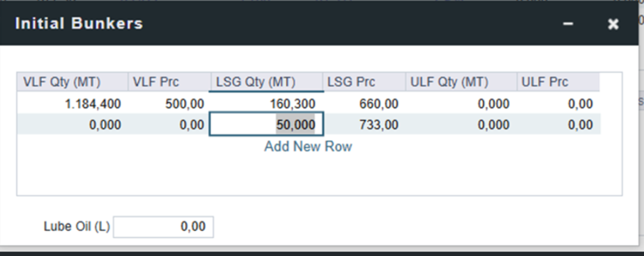This screenshot has height=256, width=644.
Task: Click the Initial Bunkers title bar
Action: tap(285, 23)
